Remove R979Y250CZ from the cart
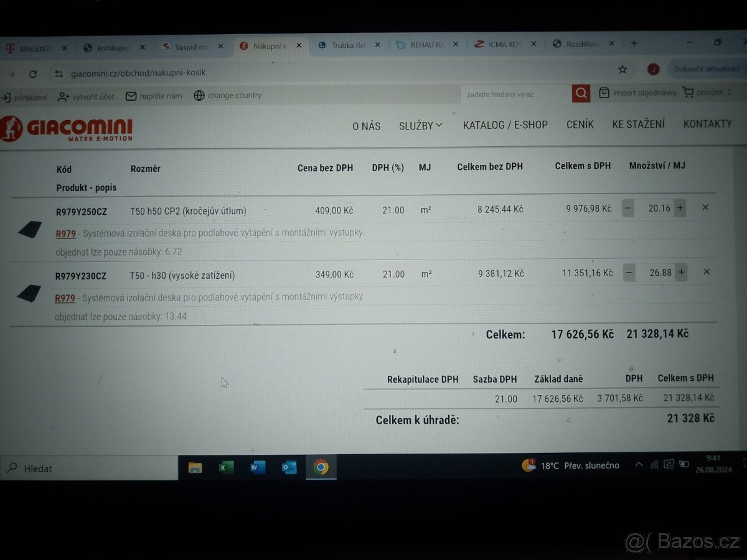The height and width of the screenshot is (560, 747). [705, 207]
